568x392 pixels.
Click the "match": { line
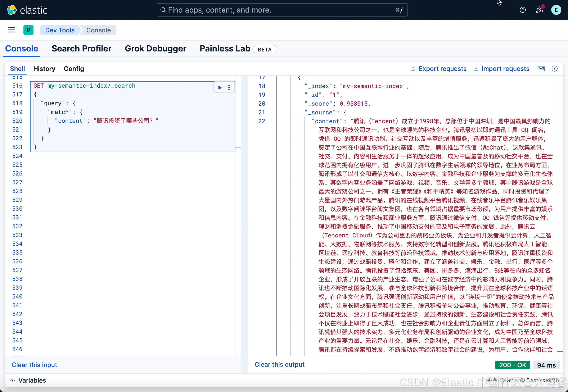click(65, 112)
